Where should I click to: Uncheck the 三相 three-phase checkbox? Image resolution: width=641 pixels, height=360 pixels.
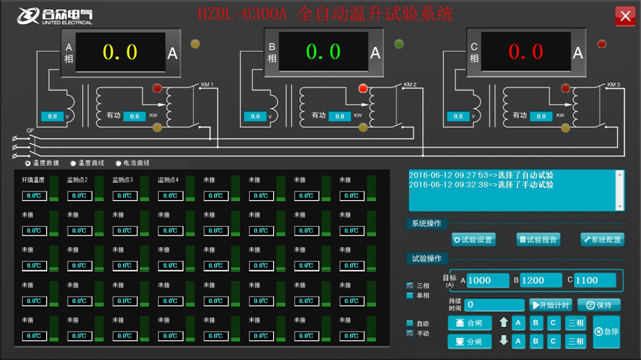[x=410, y=286]
